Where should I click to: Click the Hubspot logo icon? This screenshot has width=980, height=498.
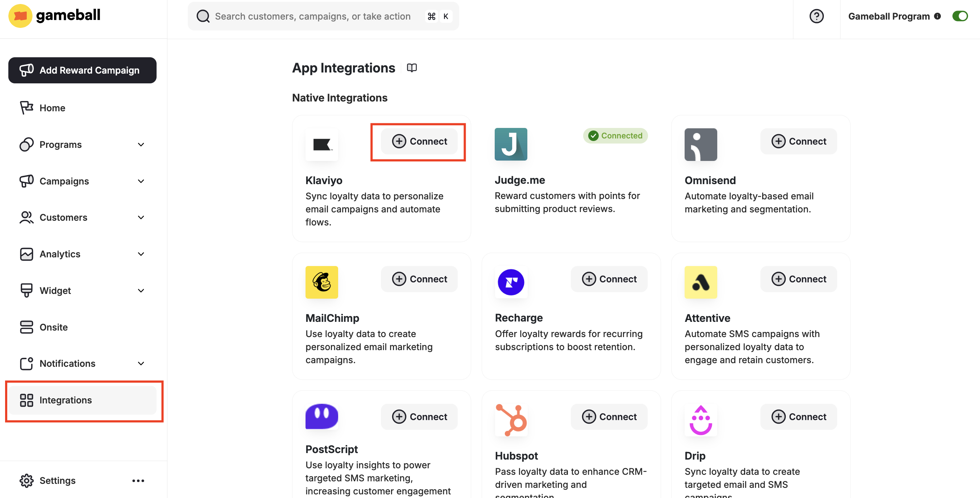coord(511,420)
